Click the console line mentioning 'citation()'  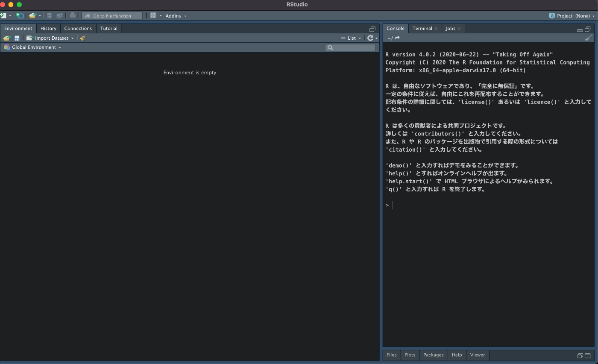coord(434,150)
